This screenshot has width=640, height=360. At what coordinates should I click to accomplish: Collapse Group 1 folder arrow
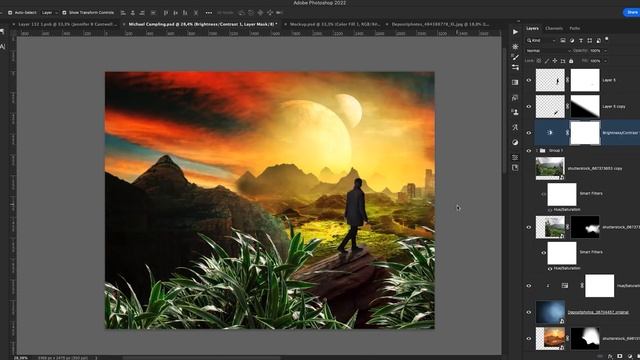click(537, 151)
